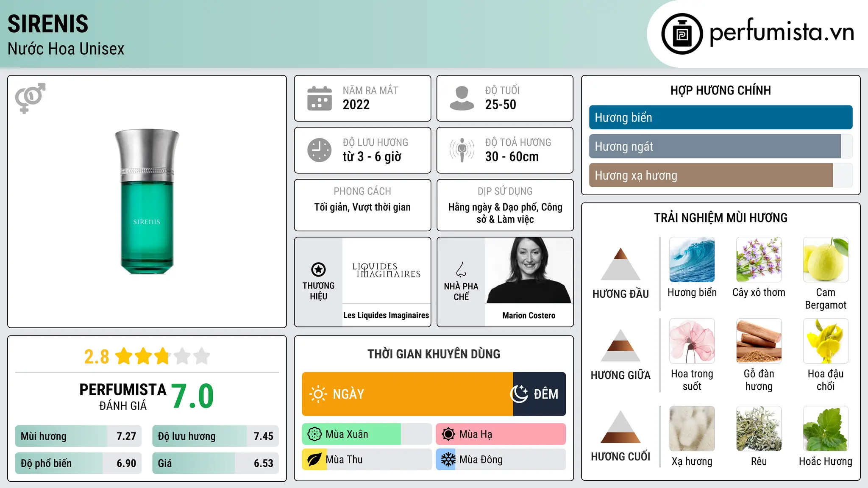Click the Giá 6.53 score bar

215,463
